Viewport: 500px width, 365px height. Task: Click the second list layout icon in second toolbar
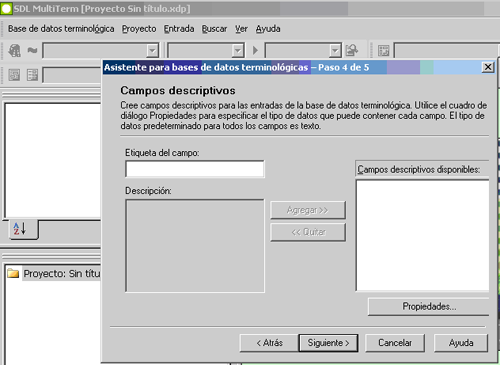pyautogui.click(x=32, y=75)
